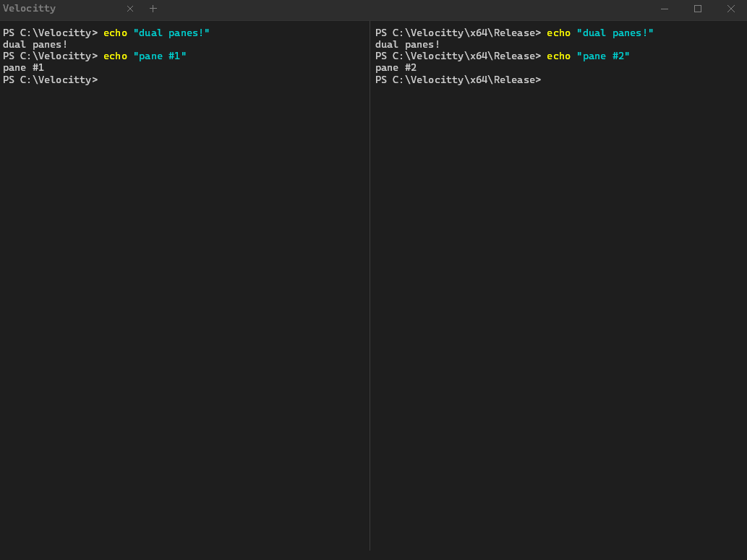Click the vertical divider between the two panes

tap(370, 289)
